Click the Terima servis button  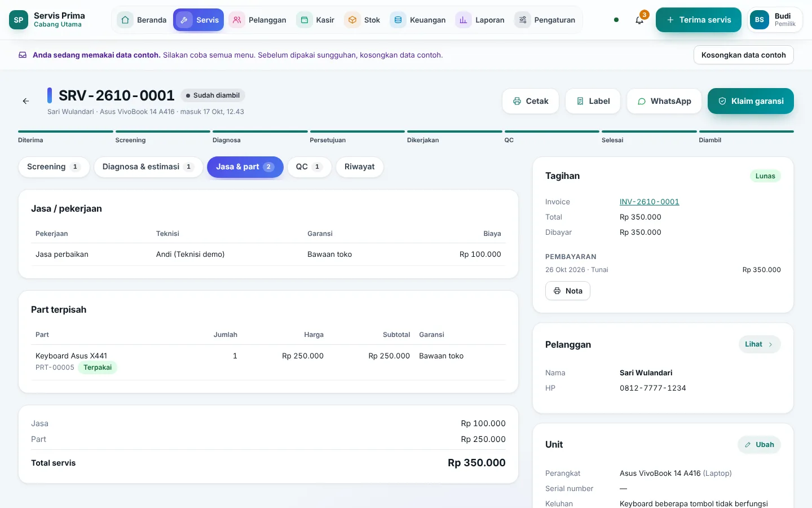pos(699,20)
